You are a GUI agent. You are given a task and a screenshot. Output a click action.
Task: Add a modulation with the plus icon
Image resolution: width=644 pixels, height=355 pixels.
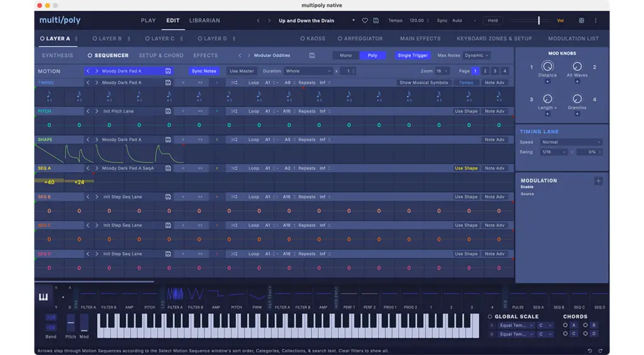(598, 181)
